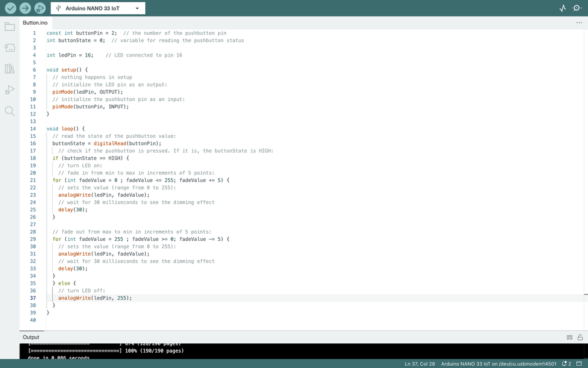Click on 'pinMode(buttonPin, INPUT);' line
The height and width of the screenshot is (368, 588).
pos(91,106)
